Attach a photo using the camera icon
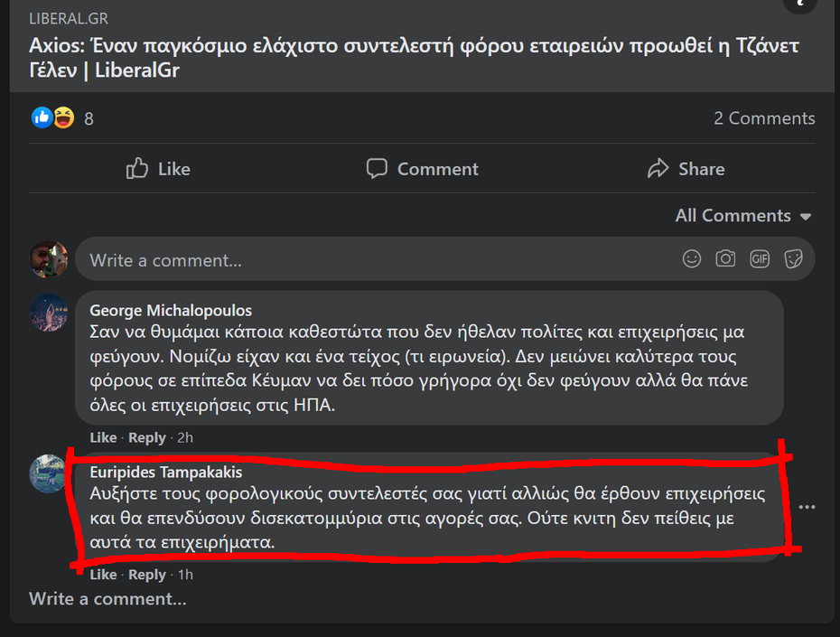This screenshot has height=637, width=840. (x=725, y=259)
